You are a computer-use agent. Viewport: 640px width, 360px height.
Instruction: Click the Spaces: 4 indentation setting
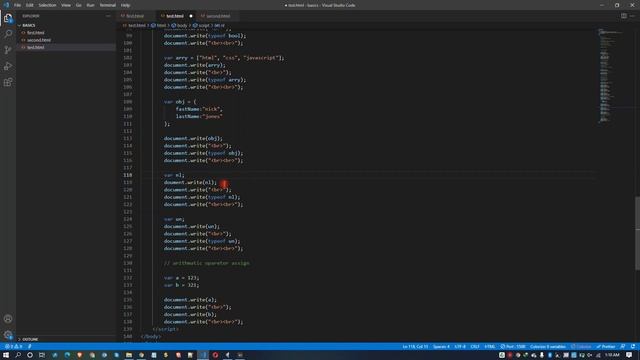(441, 347)
